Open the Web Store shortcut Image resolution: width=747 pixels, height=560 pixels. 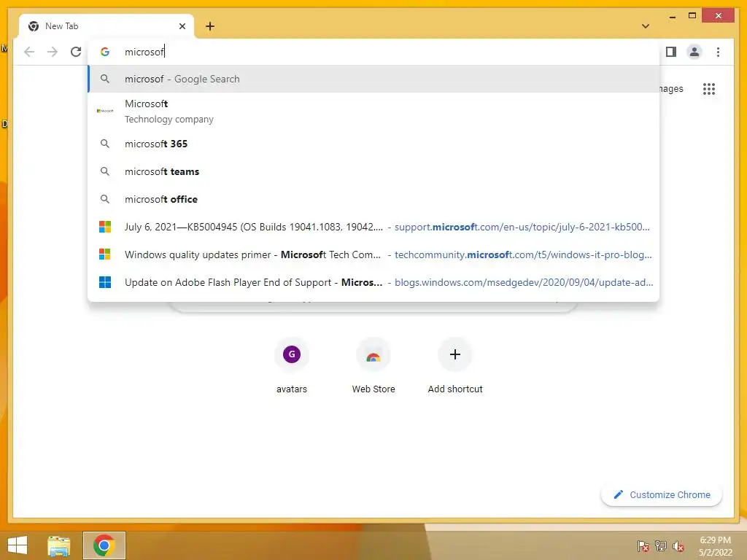[373, 366]
